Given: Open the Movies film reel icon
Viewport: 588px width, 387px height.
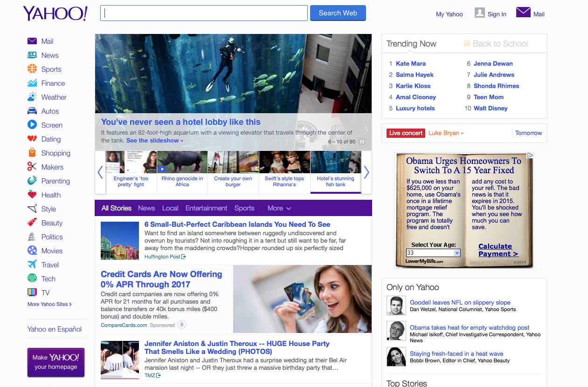Looking at the screenshot, I should 32,251.
